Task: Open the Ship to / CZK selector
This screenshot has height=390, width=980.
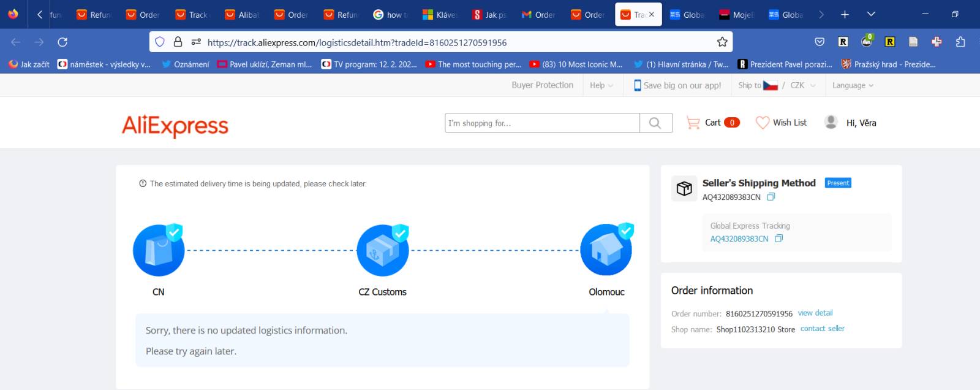Action: 777,85
